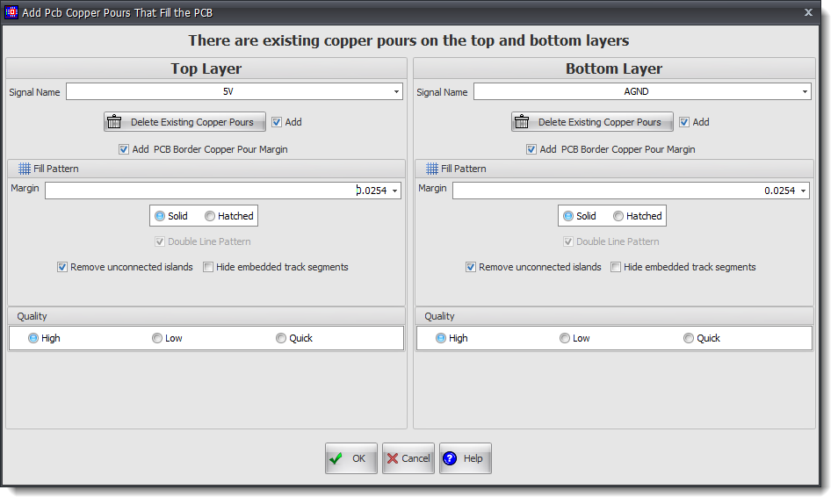
Task: Click the green checkmark icon on OK
Action: 336,458
